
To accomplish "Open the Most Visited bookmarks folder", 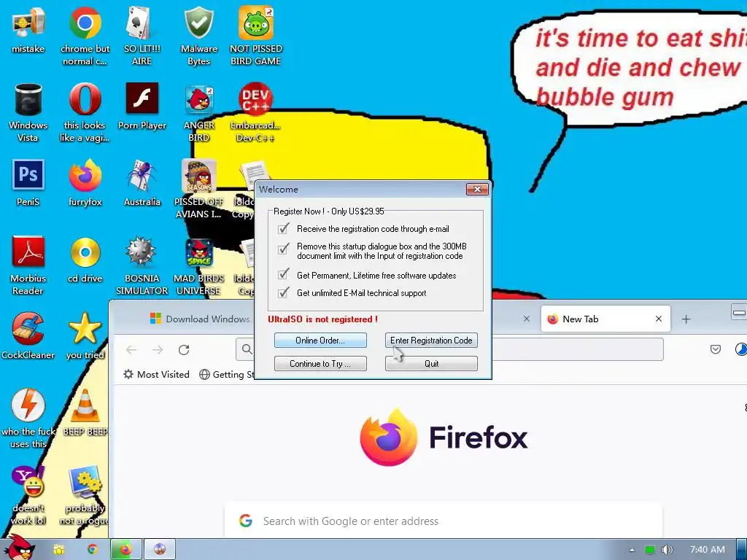I will (156, 374).
